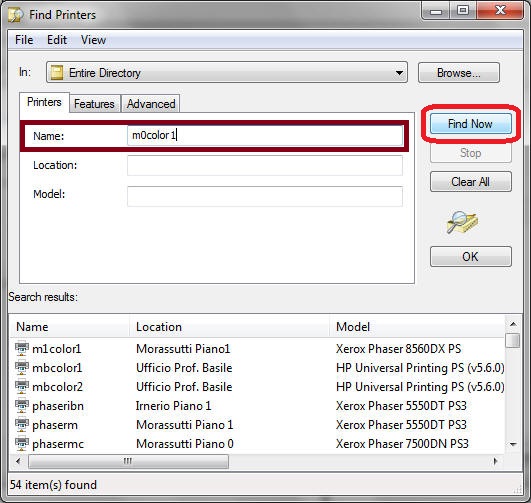The width and height of the screenshot is (531, 503).
Task: Click the m1color1 printer icon
Action: tap(22, 349)
